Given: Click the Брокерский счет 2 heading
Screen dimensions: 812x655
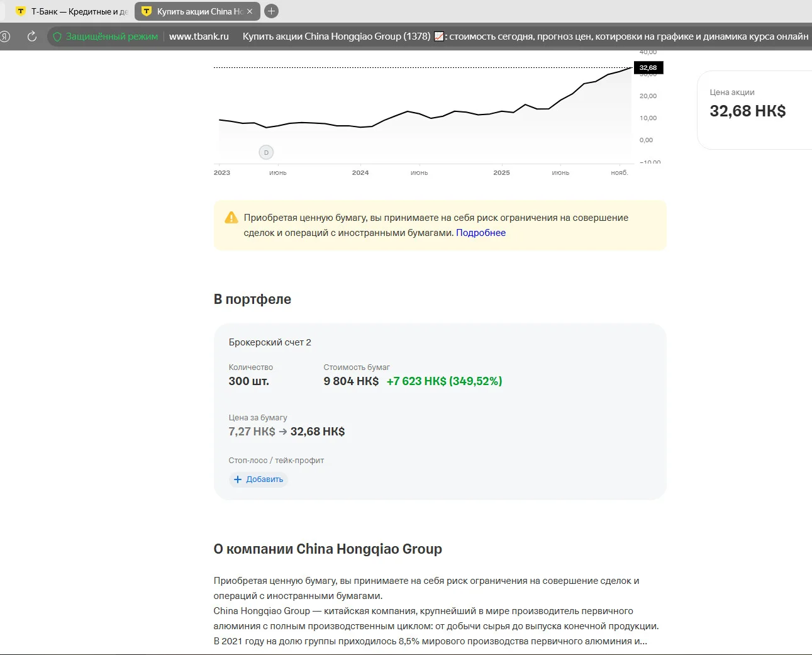Looking at the screenshot, I should (270, 342).
